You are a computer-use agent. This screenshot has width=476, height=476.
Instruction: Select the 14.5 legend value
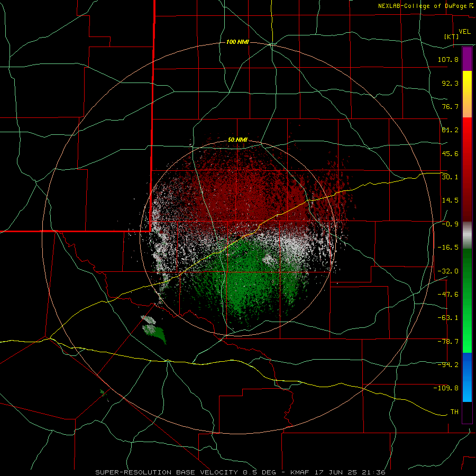450,200
